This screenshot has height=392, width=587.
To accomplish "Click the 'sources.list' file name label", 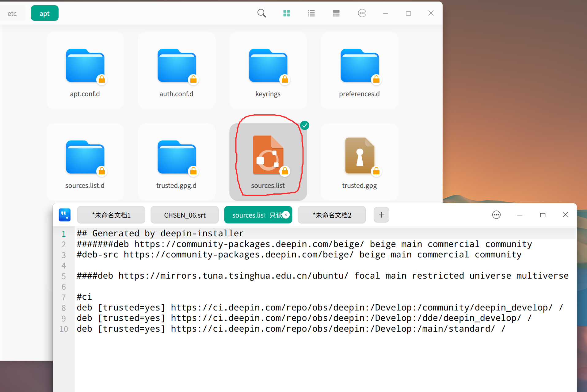I will (x=268, y=185).
